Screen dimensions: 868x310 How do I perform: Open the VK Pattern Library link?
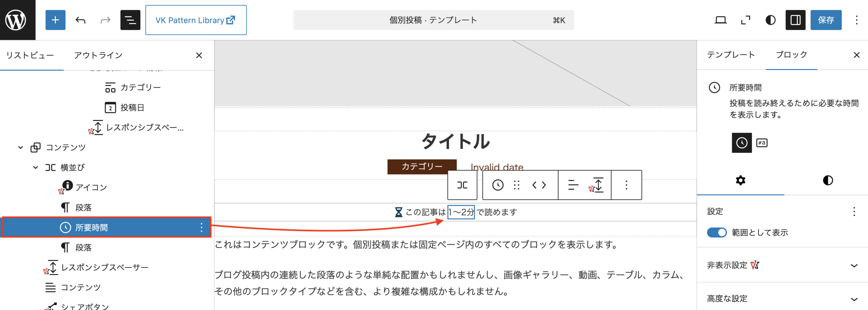point(196,20)
